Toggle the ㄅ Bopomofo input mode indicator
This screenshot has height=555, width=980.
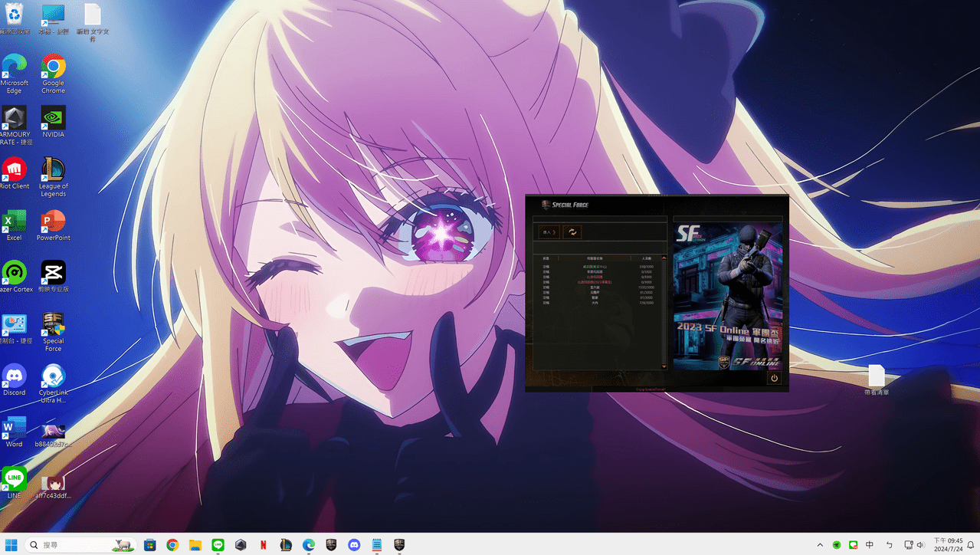coord(889,545)
